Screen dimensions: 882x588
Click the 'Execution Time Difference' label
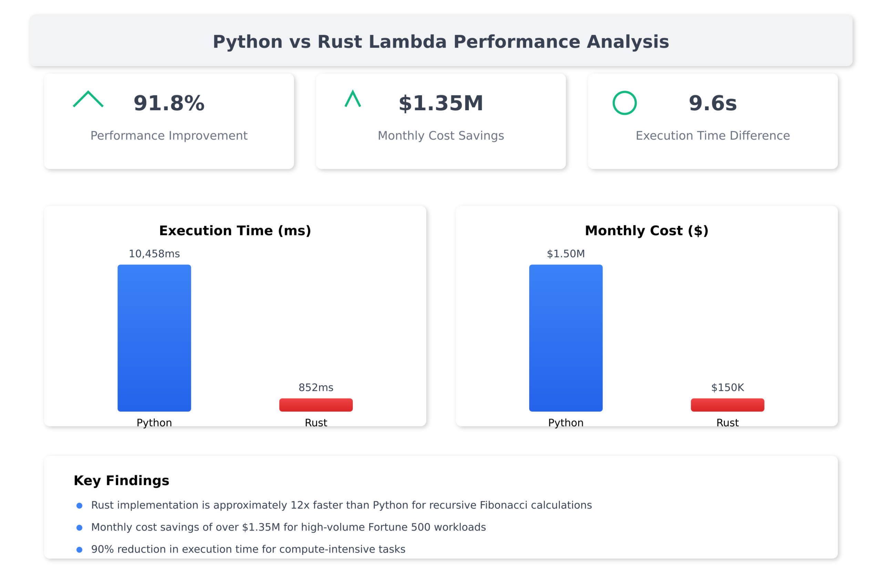pyautogui.click(x=713, y=135)
